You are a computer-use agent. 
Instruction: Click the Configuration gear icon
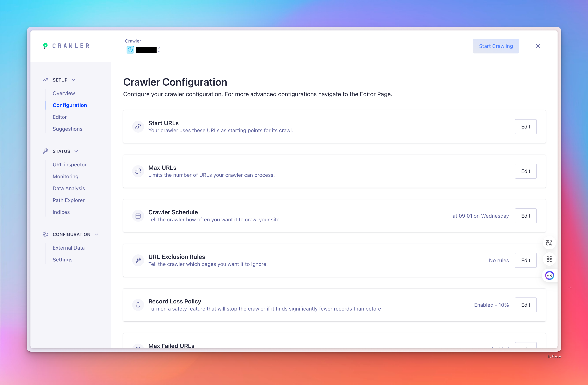coord(45,234)
